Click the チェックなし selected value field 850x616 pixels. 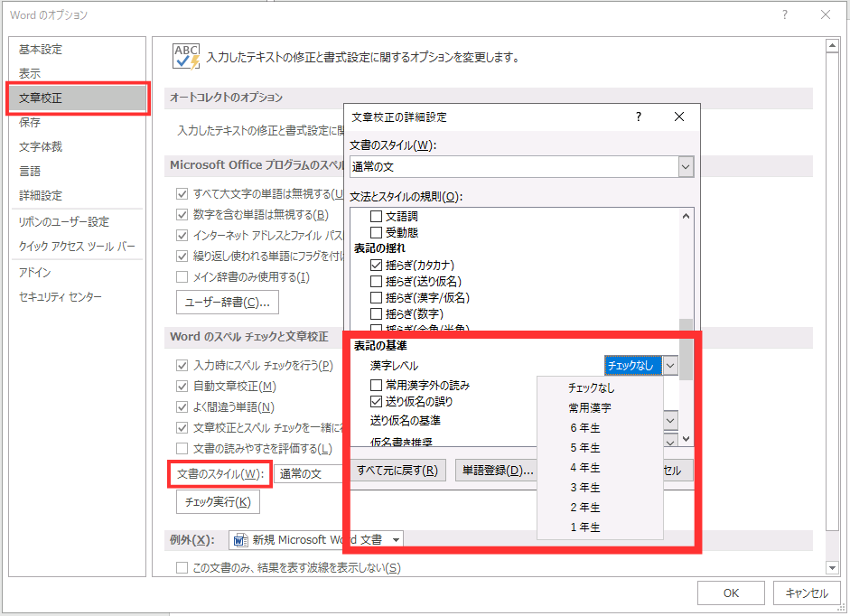(x=633, y=366)
